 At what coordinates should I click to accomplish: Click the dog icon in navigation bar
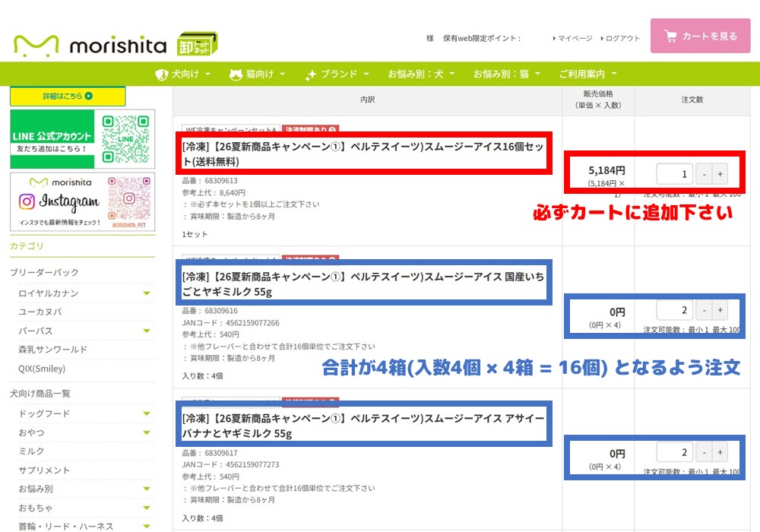click(161, 74)
